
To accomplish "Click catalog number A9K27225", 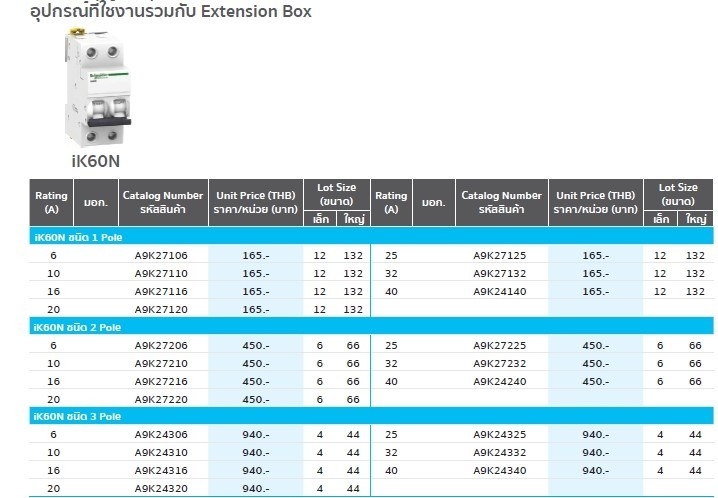I will [500, 346].
